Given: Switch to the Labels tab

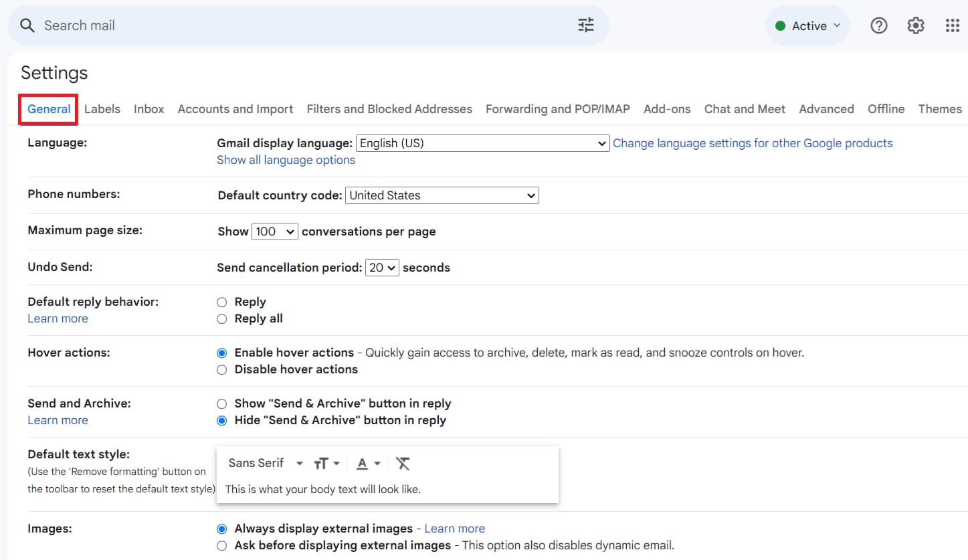Looking at the screenshot, I should pyautogui.click(x=102, y=109).
